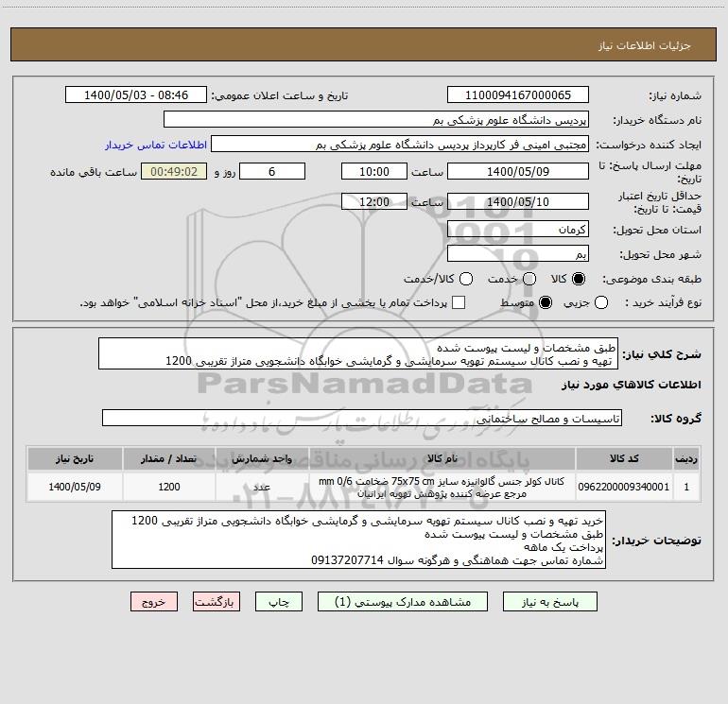Click the شماره نیاز label
Viewport: 728px width, 704px height.
point(675,96)
